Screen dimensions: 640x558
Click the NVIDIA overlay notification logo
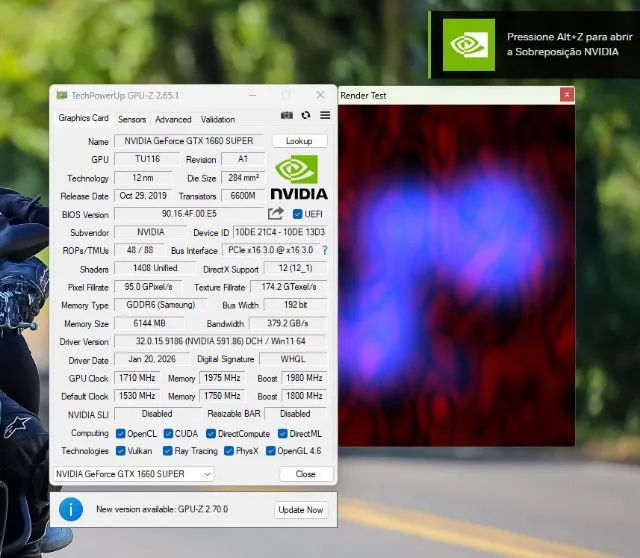coord(469,45)
